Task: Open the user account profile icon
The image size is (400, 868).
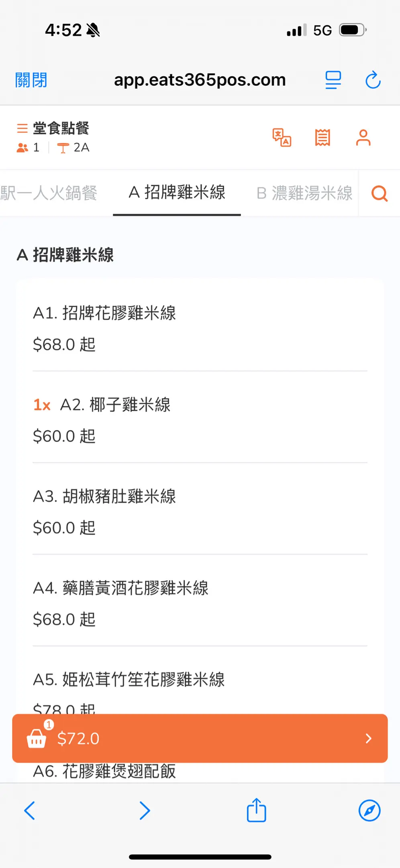Action: 363,137
